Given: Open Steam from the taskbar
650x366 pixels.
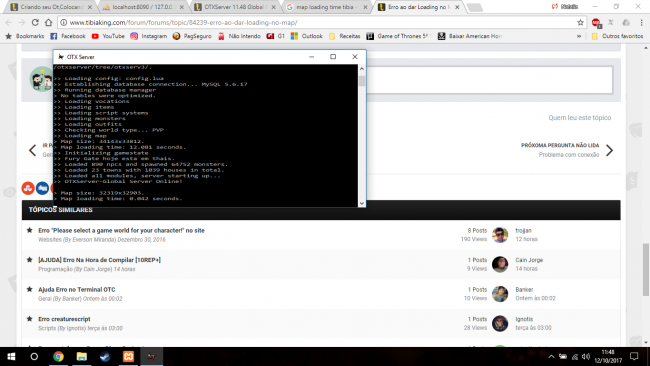Looking at the screenshot, I should point(105,356).
